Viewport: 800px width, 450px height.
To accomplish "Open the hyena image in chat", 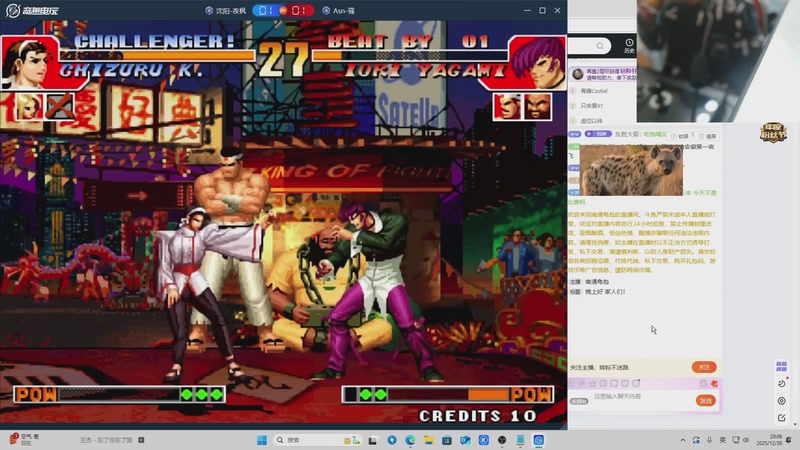I will 631,170.
